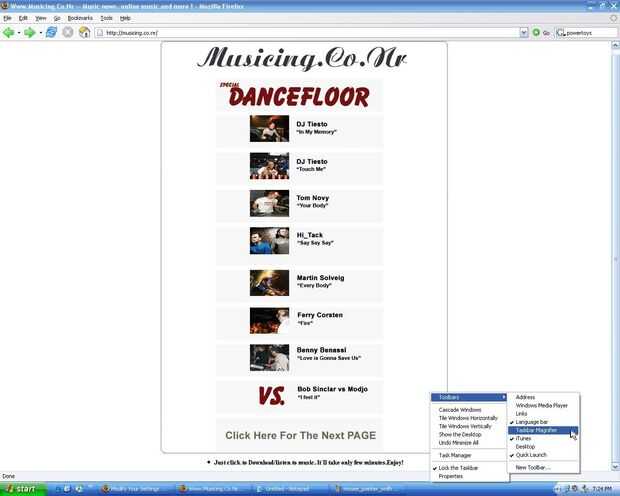Open the Edit menu
Screen dimensions: 620x496
(x=23, y=18)
